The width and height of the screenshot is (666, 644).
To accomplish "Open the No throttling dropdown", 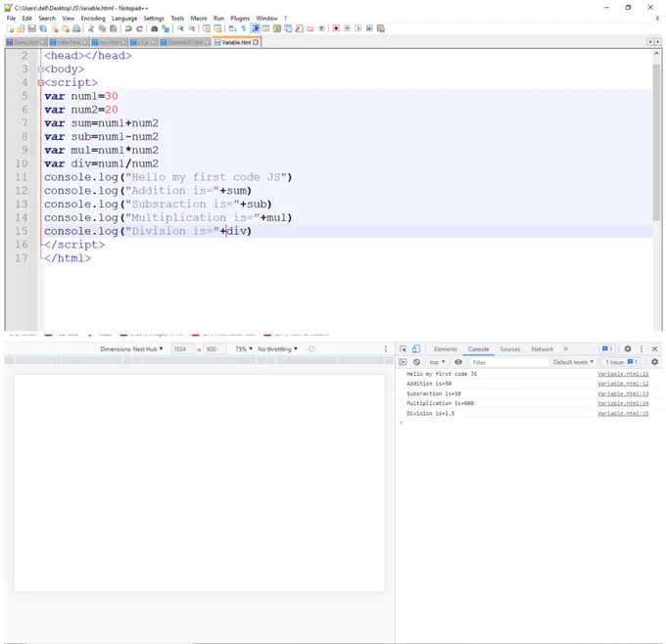I will click(277, 349).
